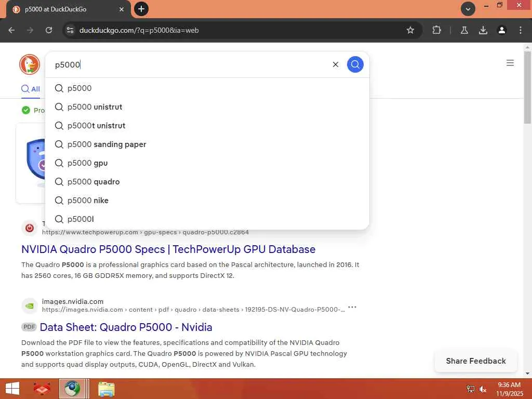Click the green protection checkmark icon
This screenshot has width=532, height=399.
(x=26, y=110)
